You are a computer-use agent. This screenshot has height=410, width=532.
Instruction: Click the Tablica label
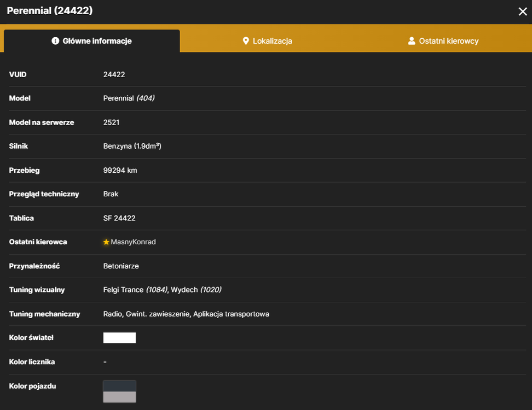point(21,218)
